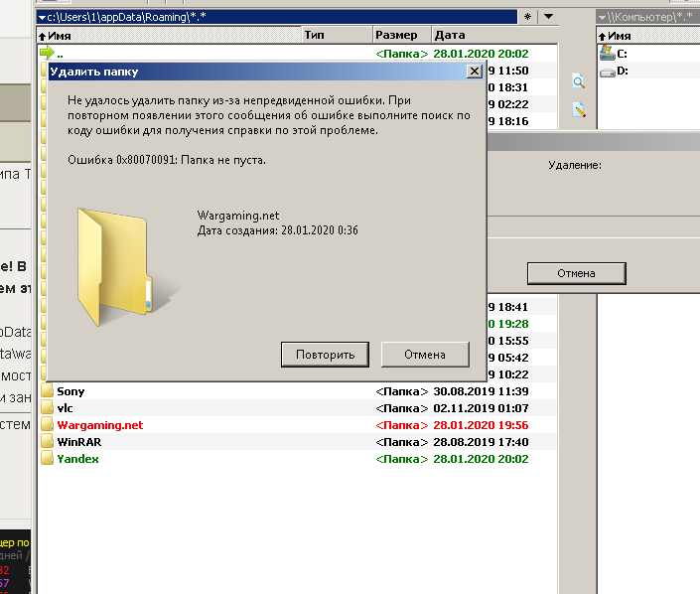Image resolution: width=700 pixels, height=594 pixels.
Task: Open the directory history dropdown arrow
Action: pyautogui.click(x=549, y=17)
